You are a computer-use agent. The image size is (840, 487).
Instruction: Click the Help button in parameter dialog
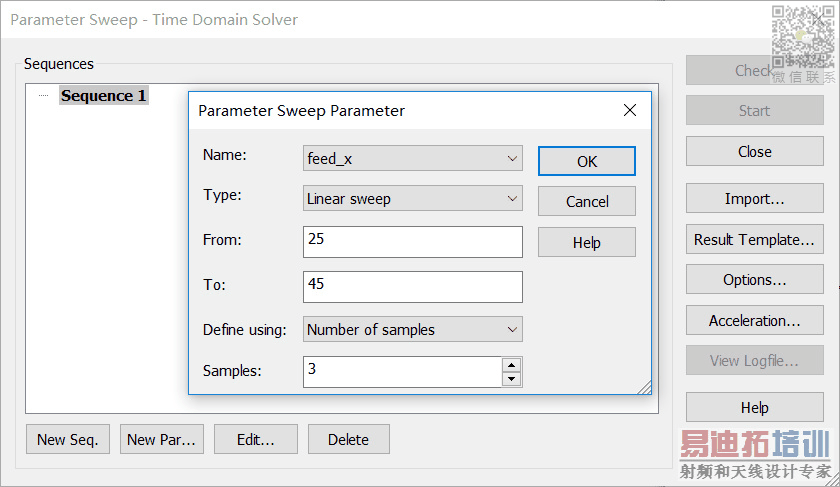coord(587,242)
